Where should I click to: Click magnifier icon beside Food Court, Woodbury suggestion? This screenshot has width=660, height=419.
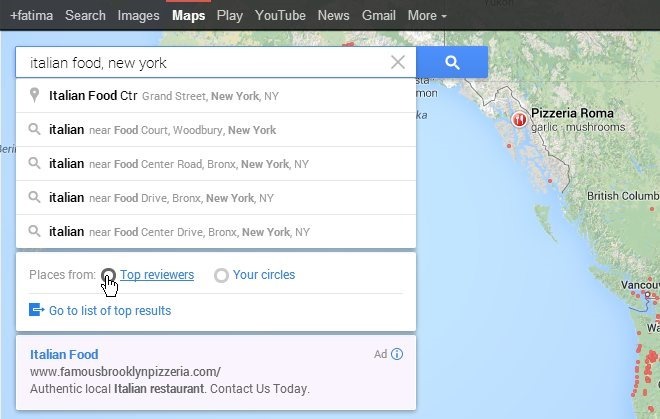point(35,129)
